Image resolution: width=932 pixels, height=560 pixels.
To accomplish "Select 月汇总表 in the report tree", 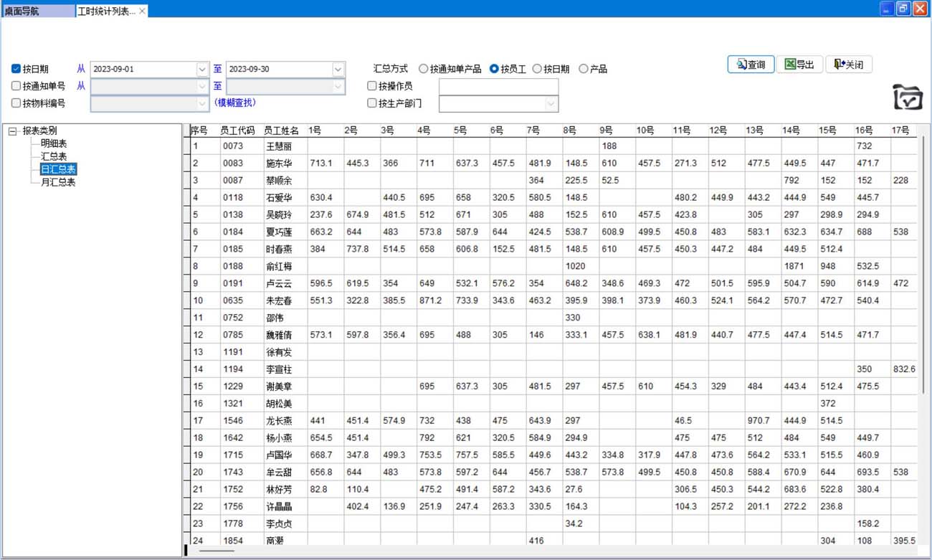I will point(58,182).
